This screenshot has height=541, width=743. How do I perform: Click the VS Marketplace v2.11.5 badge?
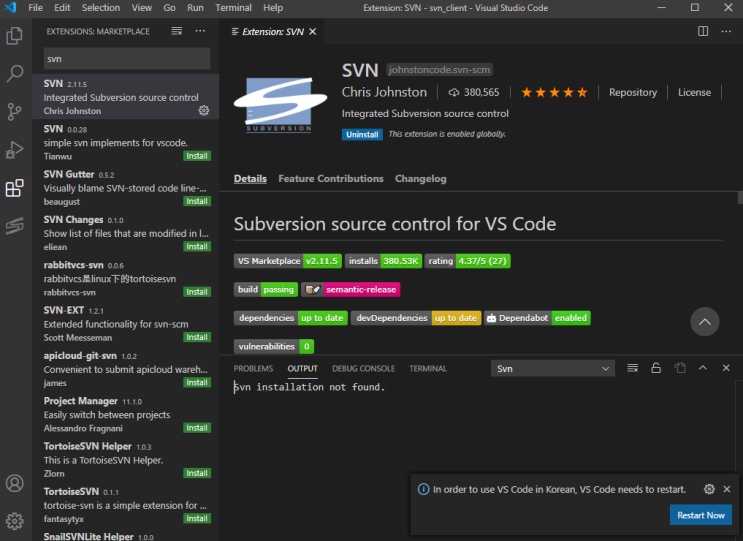coord(288,261)
